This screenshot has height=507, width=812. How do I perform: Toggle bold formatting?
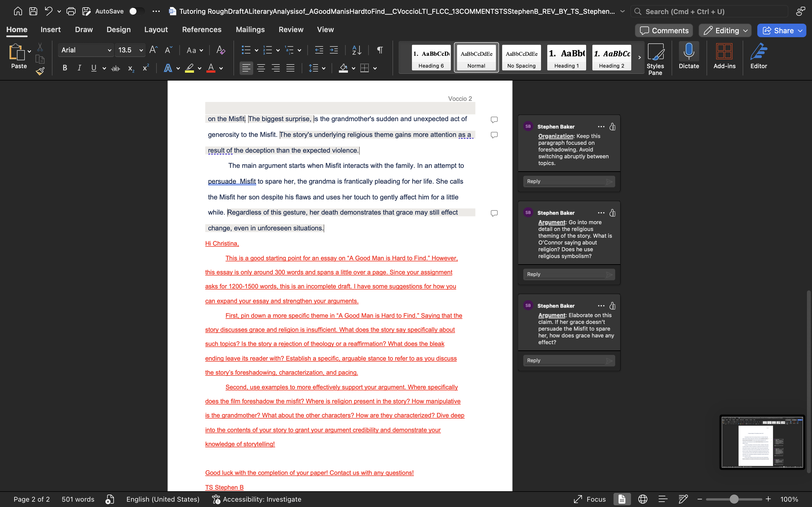[x=65, y=68]
